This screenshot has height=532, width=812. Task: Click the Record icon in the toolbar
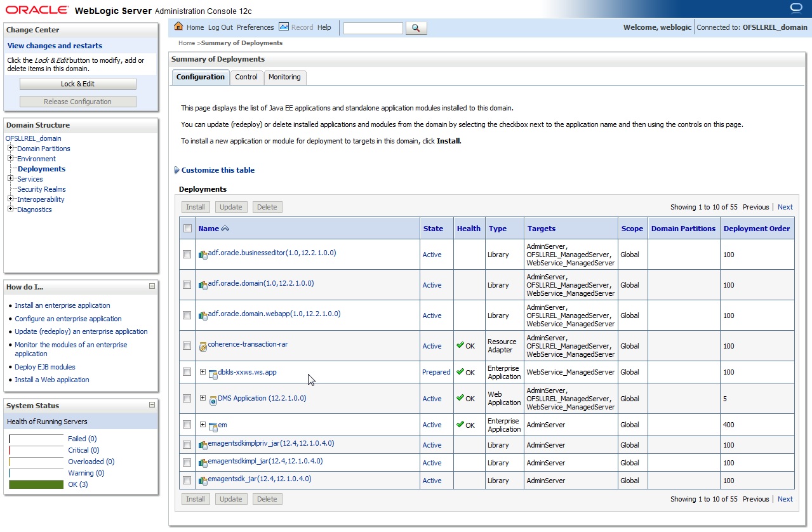[x=284, y=27]
